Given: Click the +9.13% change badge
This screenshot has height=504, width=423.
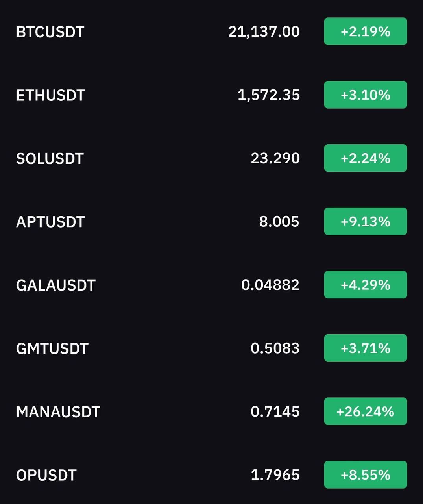Looking at the screenshot, I should coord(365,221).
